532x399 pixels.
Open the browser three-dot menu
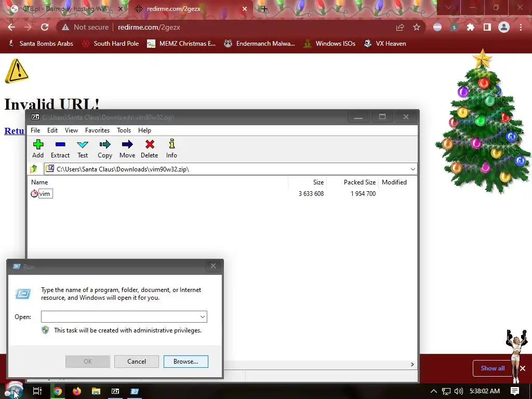(521, 27)
